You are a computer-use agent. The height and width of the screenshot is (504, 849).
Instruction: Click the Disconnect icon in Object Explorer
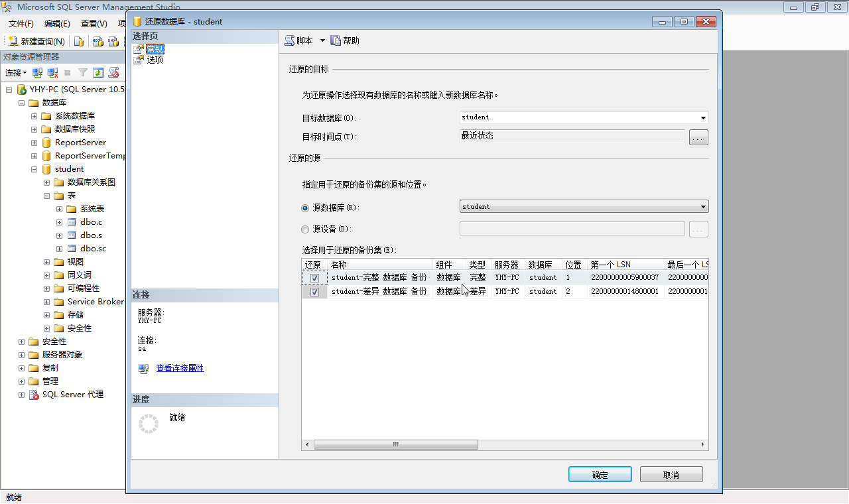pyautogui.click(x=52, y=73)
